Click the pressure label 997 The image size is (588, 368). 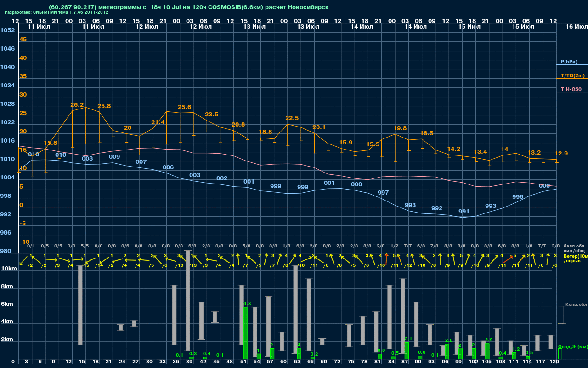[383, 192]
